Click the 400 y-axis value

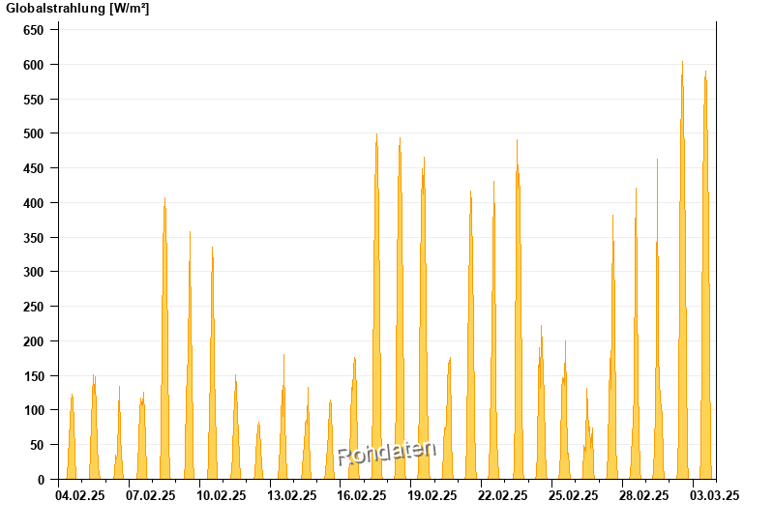click(33, 203)
